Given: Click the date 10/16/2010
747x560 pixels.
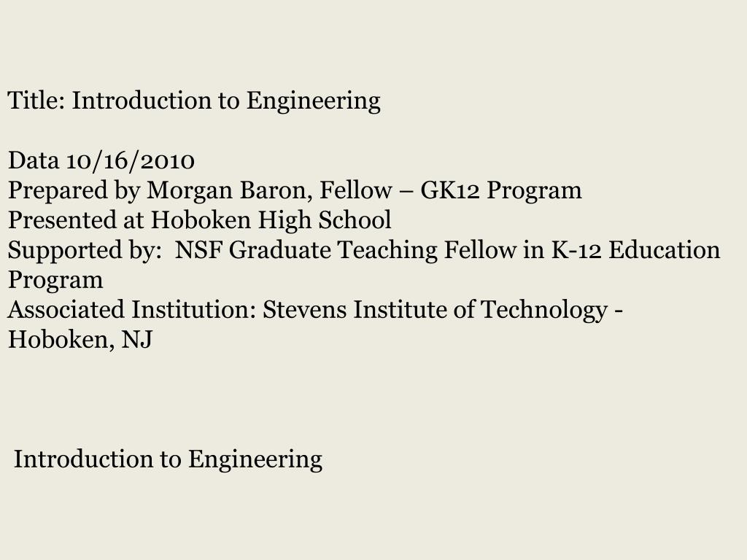Looking at the screenshot, I should [130, 161].
